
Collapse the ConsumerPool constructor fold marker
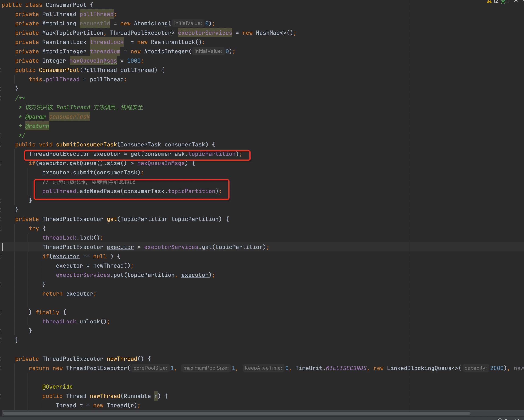pyautogui.click(x=1, y=70)
